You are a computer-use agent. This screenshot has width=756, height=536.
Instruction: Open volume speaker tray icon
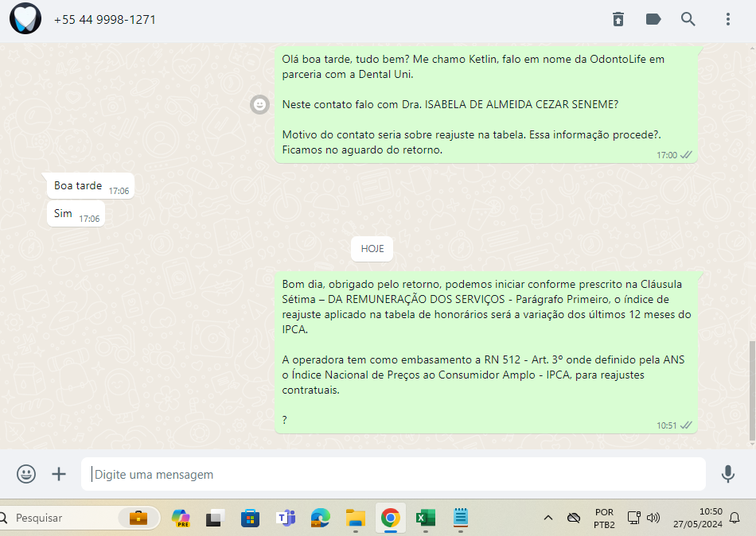click(653, 518)
